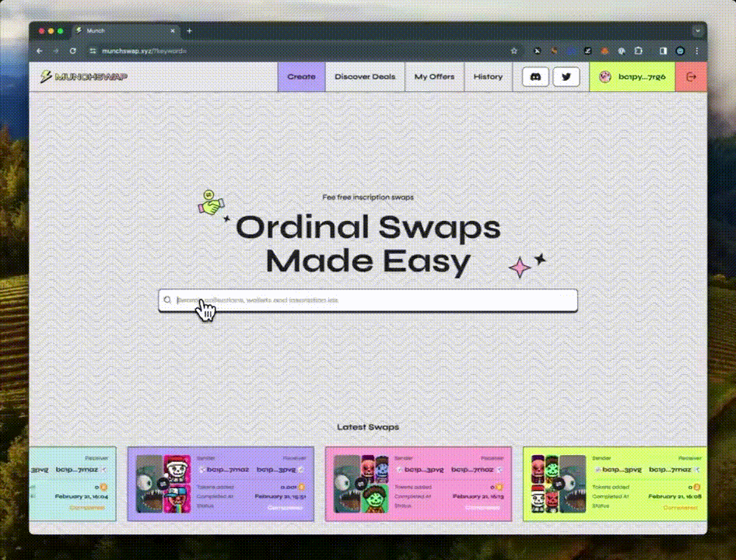736x560 pixels.
Task: Reload the munchswap page
Action: [x=73, y=51]
